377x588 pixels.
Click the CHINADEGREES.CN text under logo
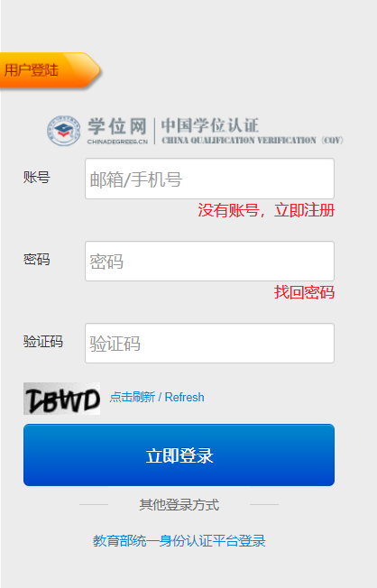click(117, 142)
